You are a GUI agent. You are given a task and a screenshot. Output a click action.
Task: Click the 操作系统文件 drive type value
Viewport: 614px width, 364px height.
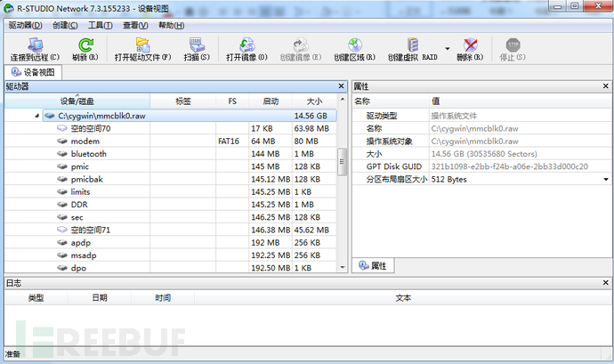(x=454, y=116)
